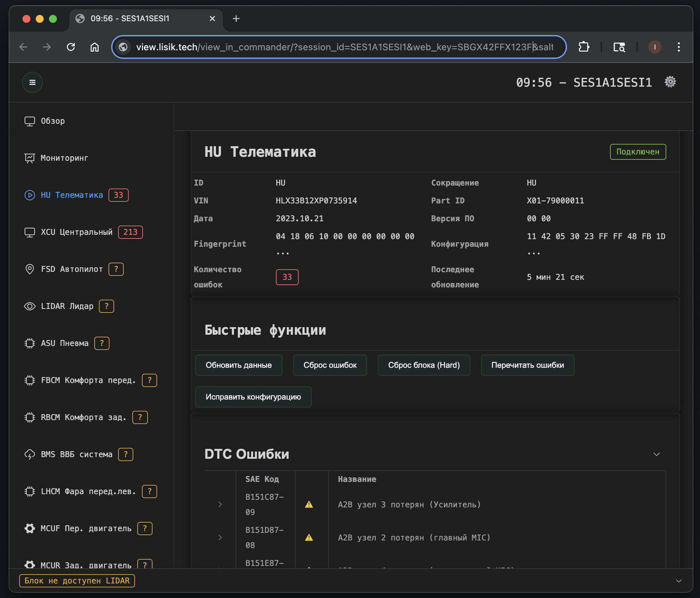Click the error count 33 in info table
Viewport: 700px width, 598px height.
point(287,278)
